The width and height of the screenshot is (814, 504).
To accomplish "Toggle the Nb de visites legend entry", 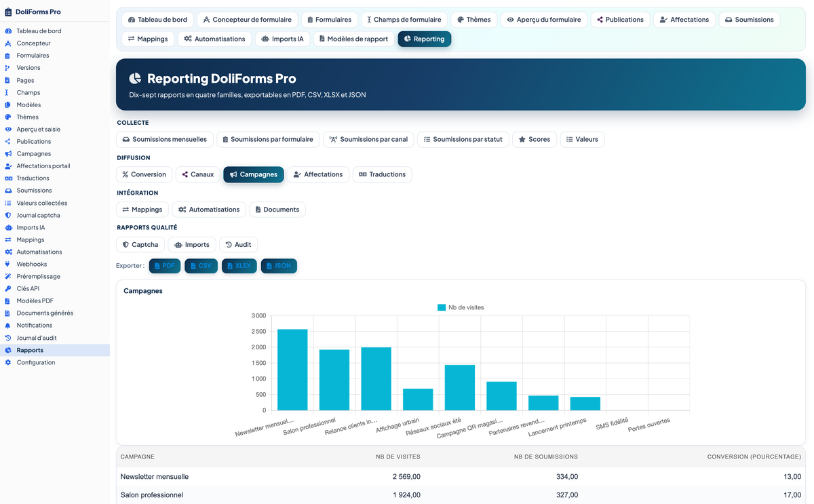I will (x=461, y=307).
